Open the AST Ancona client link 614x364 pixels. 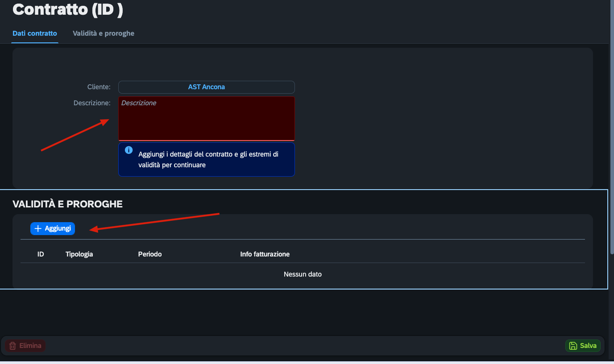206,87
